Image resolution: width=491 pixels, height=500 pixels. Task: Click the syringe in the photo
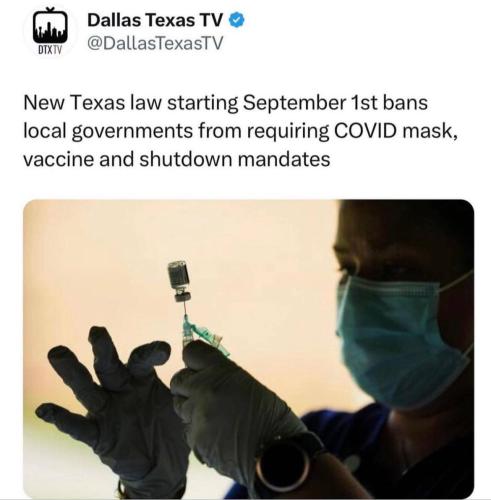[197, 333]
